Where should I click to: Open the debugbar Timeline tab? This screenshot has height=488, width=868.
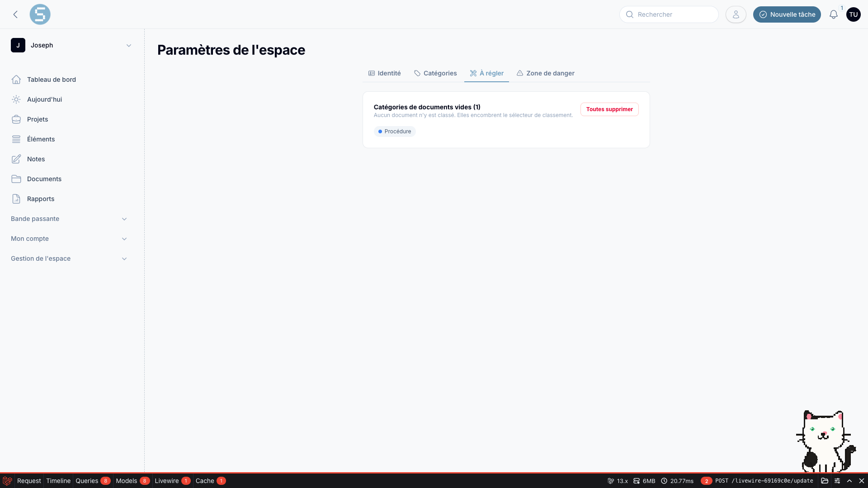(x=58, y=481)
